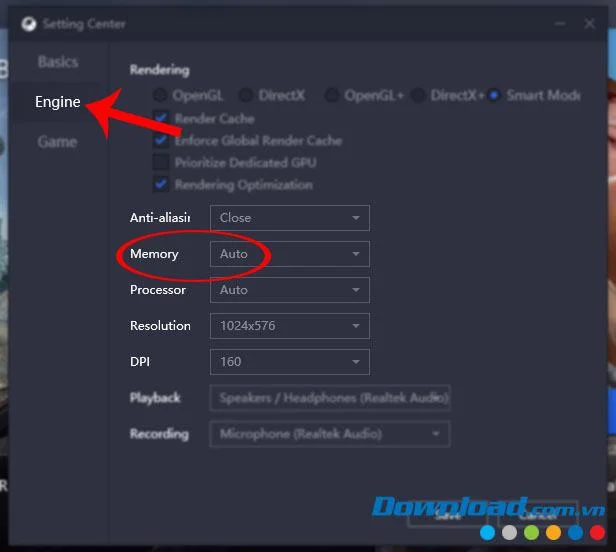Minimize the Setting Center window
The height and width of the screenshot is (552, 616).
coord(560,24)
